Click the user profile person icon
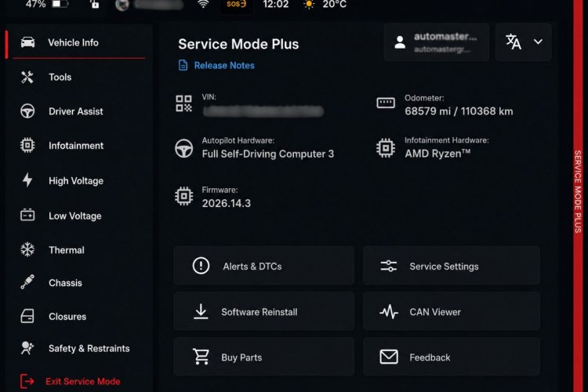Image resolution: width=588 pixels, height=392 pixels. click(400, 42)
